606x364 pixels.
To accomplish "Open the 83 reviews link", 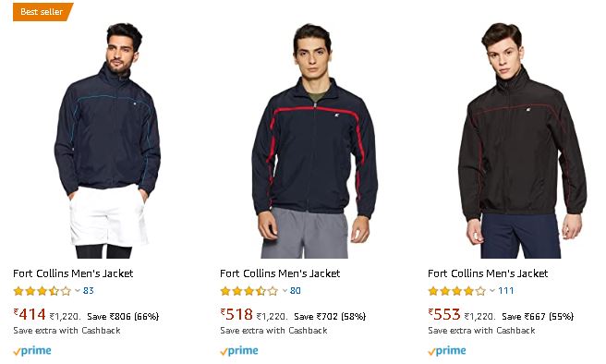I will click(88, 291).
